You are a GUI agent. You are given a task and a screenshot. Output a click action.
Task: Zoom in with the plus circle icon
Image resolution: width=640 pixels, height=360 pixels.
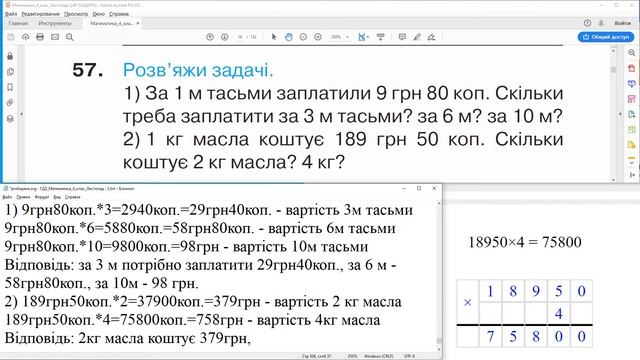point(318,37)
